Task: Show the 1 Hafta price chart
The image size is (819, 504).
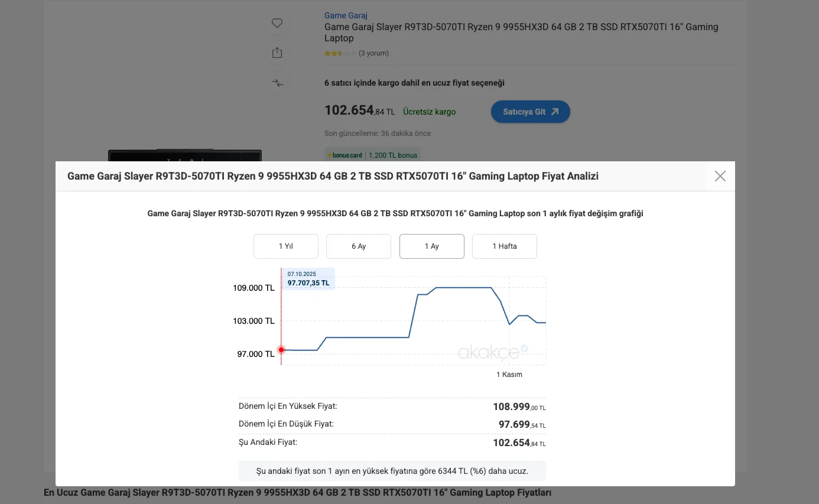Action: pyautogui.click(x=505, y=246)
